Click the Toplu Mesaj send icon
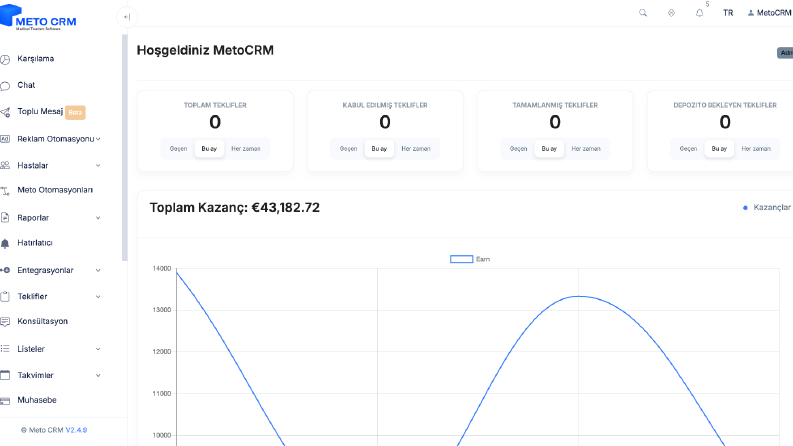Image resolution: width=793 pixels, height=446 pixels. point(5,112)
